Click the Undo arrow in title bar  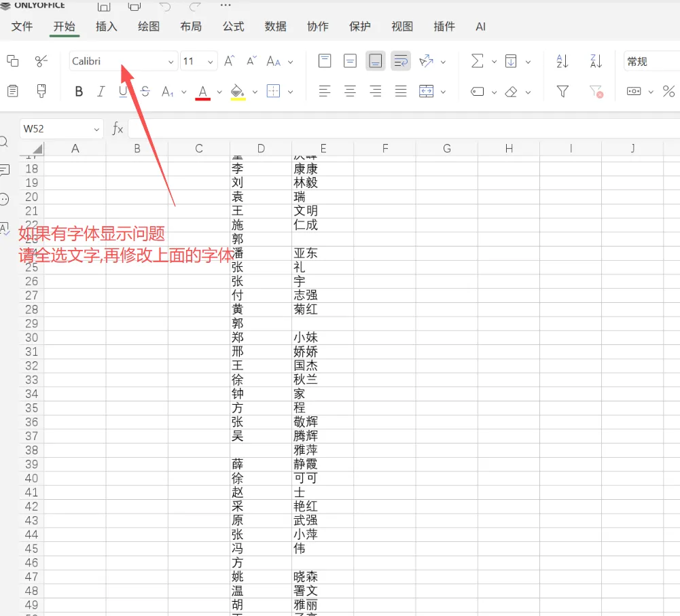coord(165,6)
